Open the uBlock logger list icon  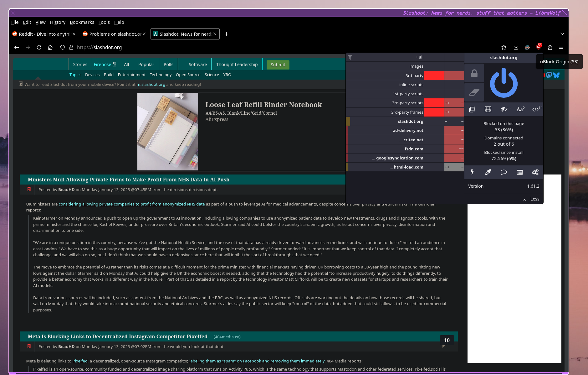(x=519, y=172)
